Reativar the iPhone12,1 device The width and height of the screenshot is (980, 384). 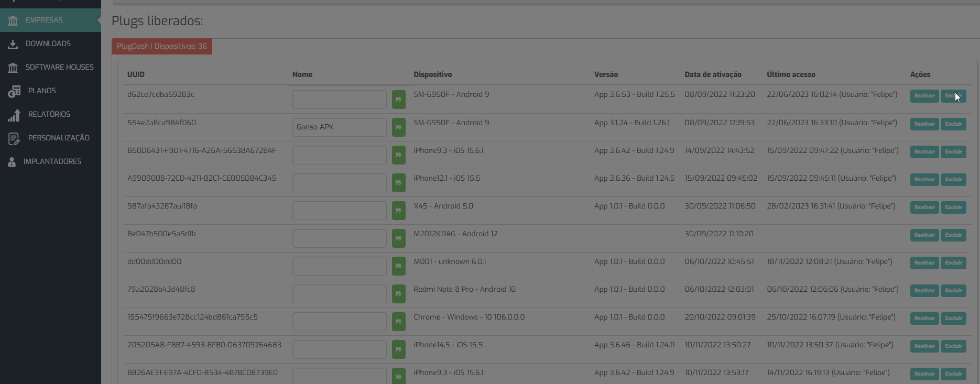click(924, 180)
